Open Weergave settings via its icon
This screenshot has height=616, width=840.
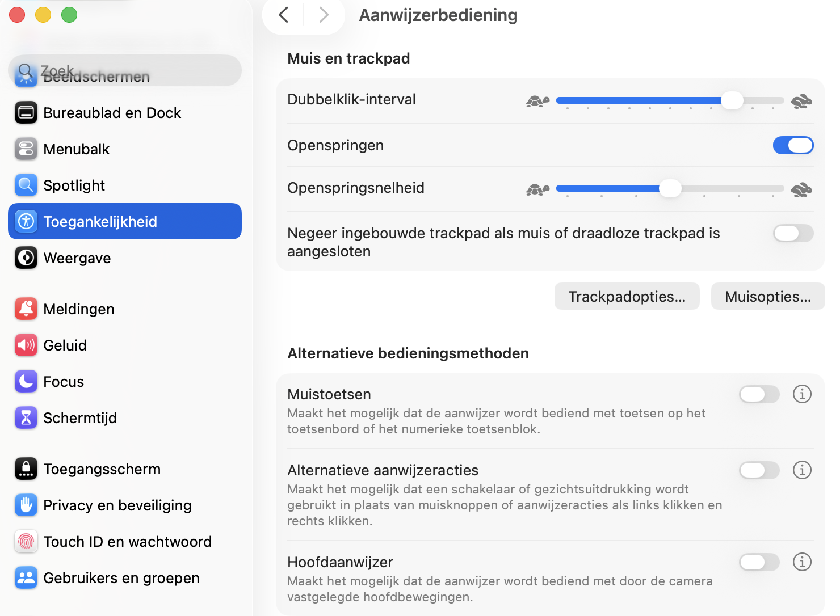click(x=26, y=258)
